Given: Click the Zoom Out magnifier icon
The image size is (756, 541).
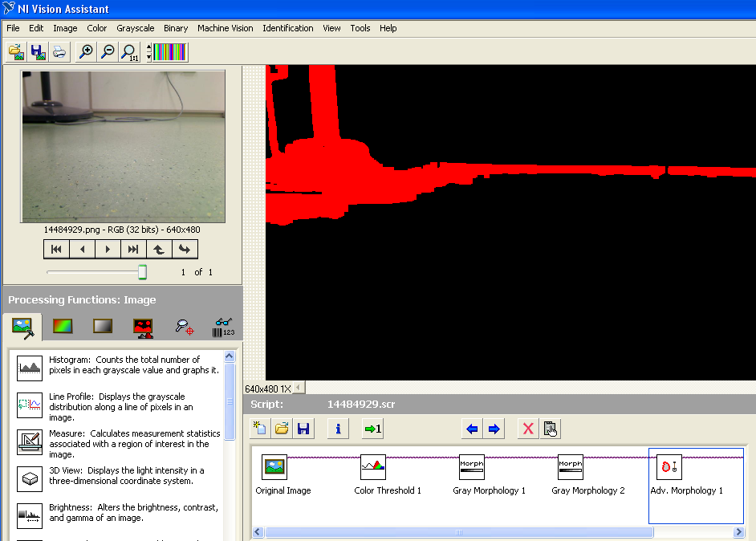Looking at the screenshot, I should click(107, 52).
